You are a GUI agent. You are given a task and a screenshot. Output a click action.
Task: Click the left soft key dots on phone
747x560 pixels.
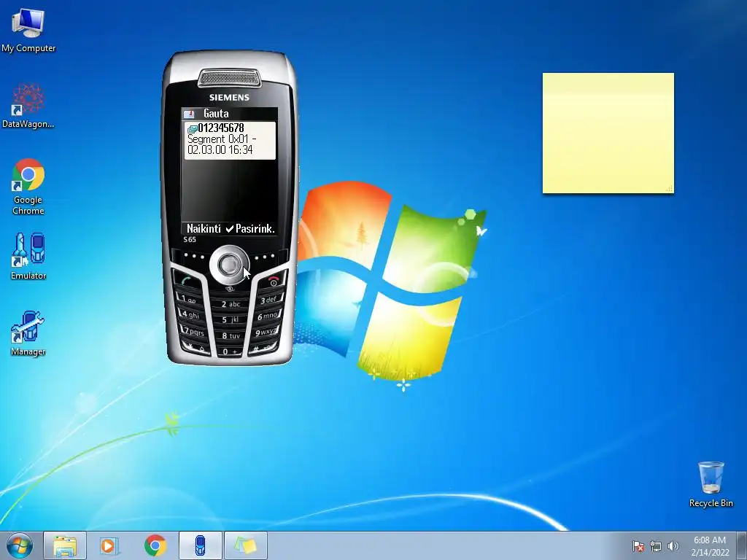pos(194,256)
